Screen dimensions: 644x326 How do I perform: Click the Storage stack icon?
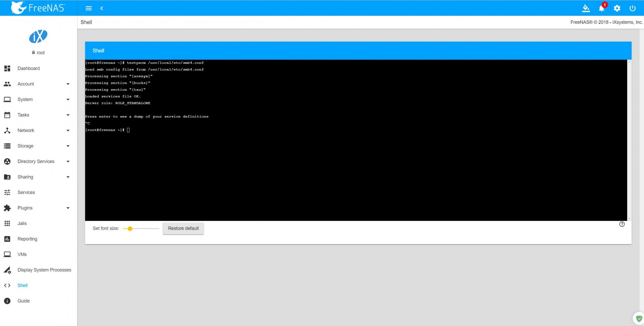(7, 146)
